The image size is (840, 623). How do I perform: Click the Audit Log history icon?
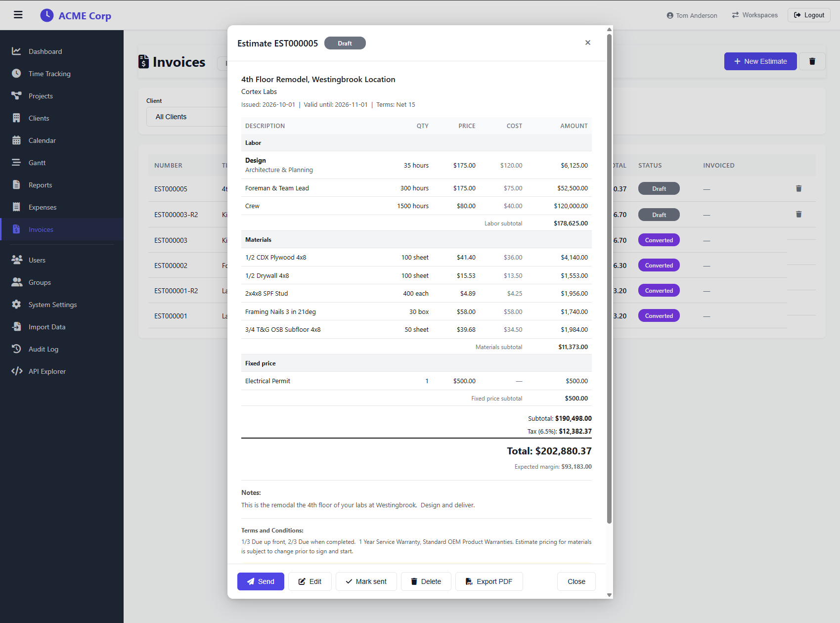[16, 349]
